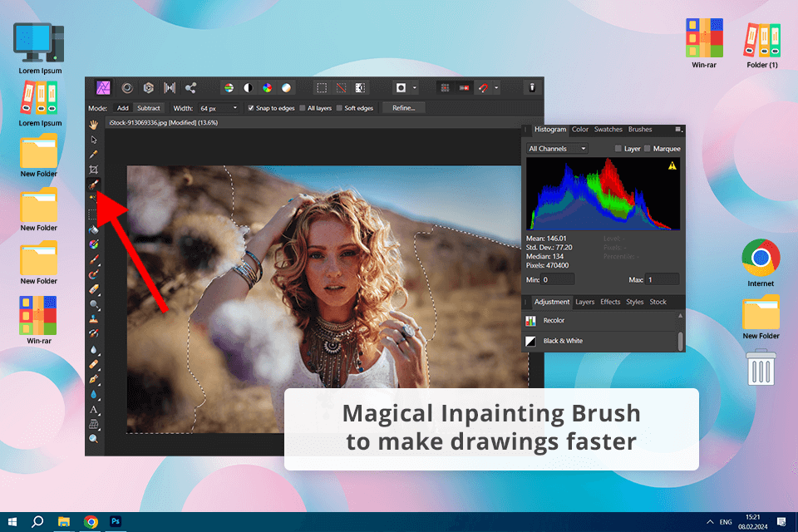Select the Pen tool

[x=94, y=379]
